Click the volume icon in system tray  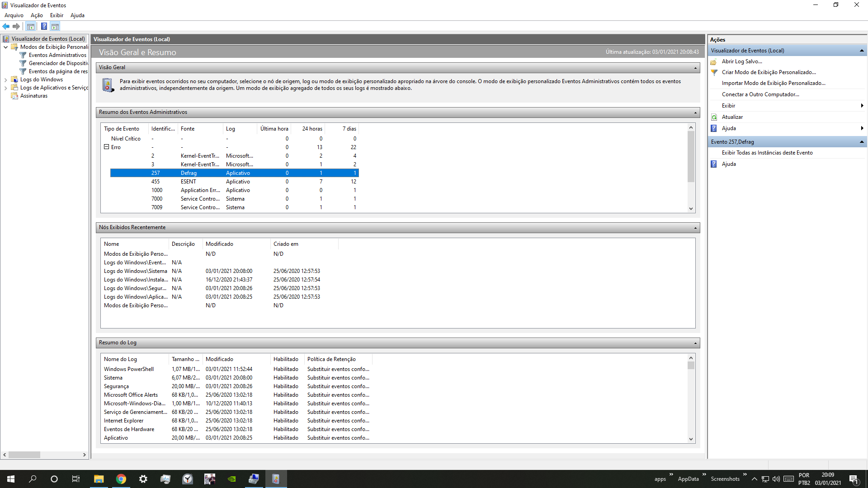point(776,479)
